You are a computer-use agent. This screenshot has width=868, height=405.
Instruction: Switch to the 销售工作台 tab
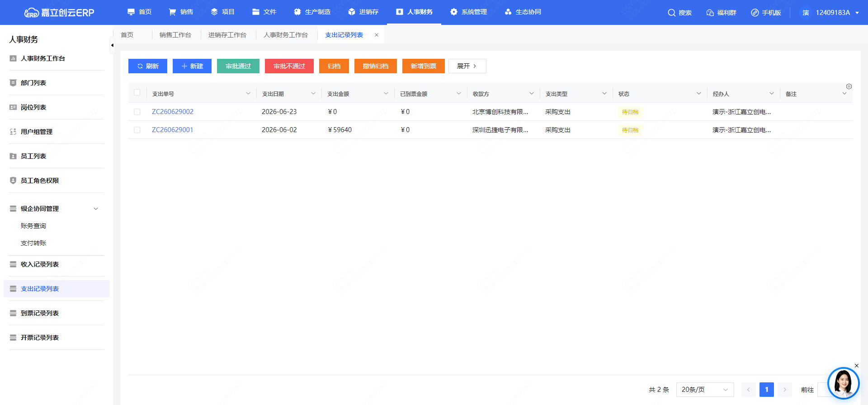pos(175,35)
